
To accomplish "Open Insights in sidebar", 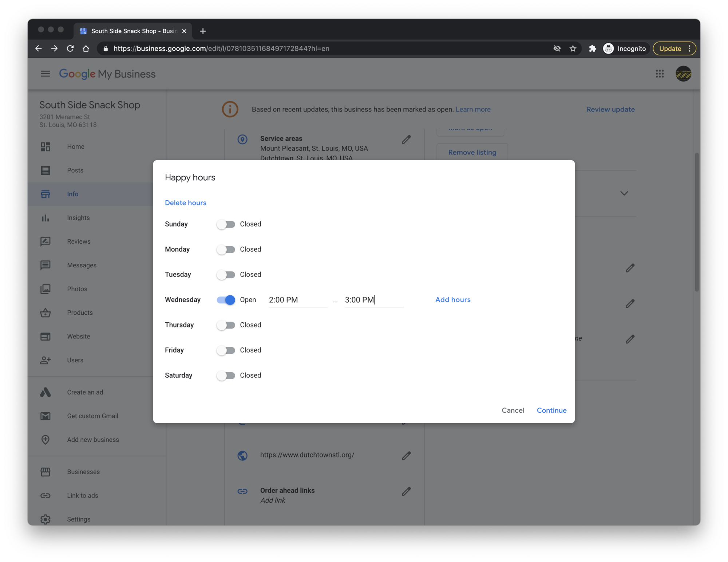I will tap(78, 218).
